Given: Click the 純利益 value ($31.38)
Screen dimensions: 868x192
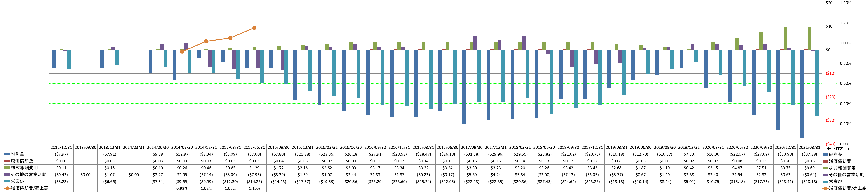Looking at the screenshot, I should [472, 154].
